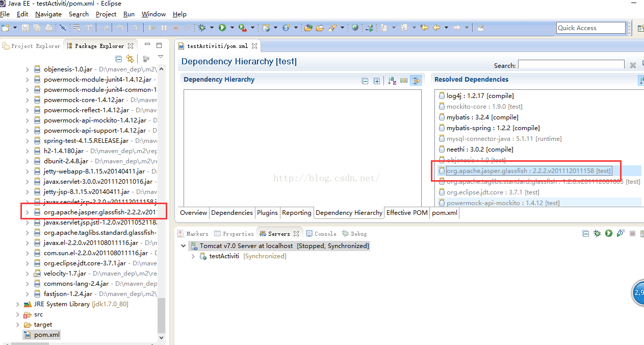This screenshot has height=345, width=644.
Task: Launch Debug with the bug icon
Action: click(202, 28)
